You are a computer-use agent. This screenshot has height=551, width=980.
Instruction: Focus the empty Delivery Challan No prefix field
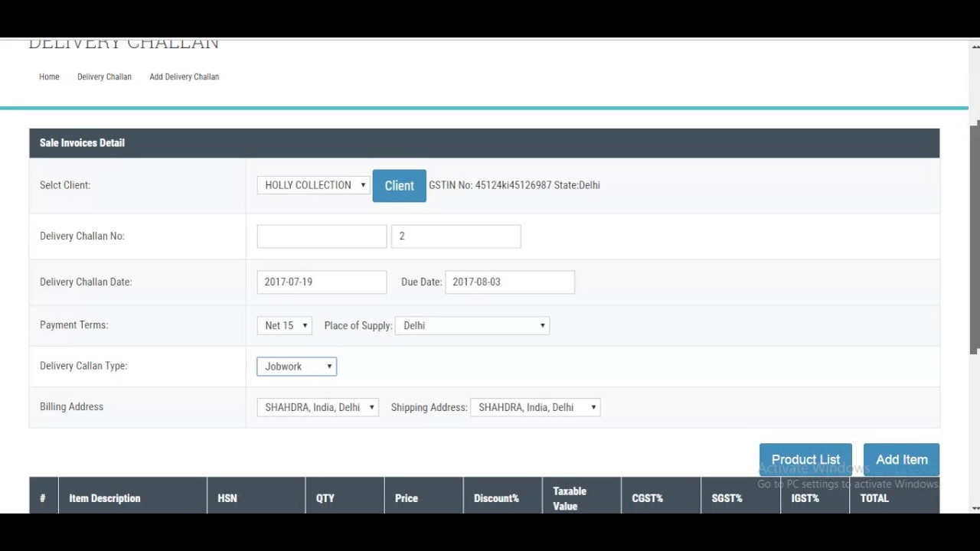(322, 236)
